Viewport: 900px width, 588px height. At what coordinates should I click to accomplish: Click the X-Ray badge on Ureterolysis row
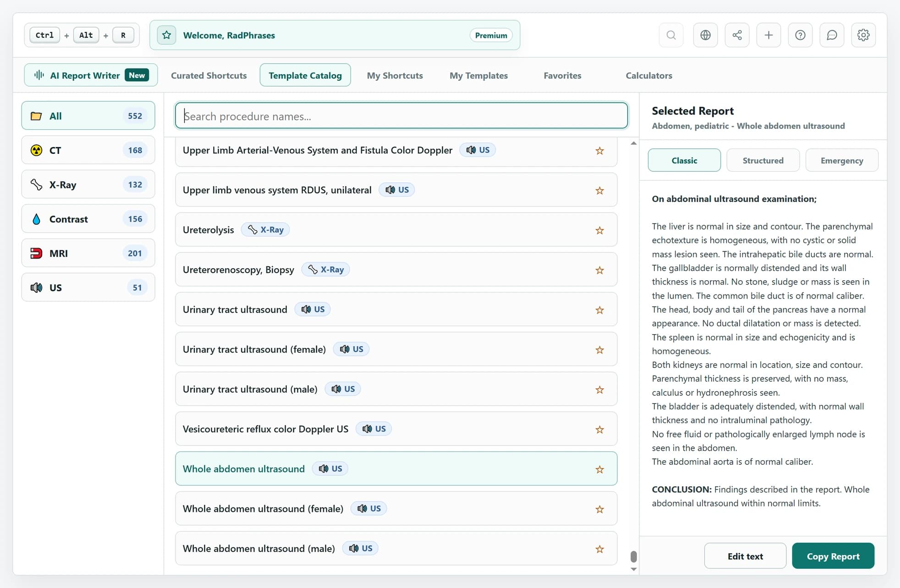[265, 229]
